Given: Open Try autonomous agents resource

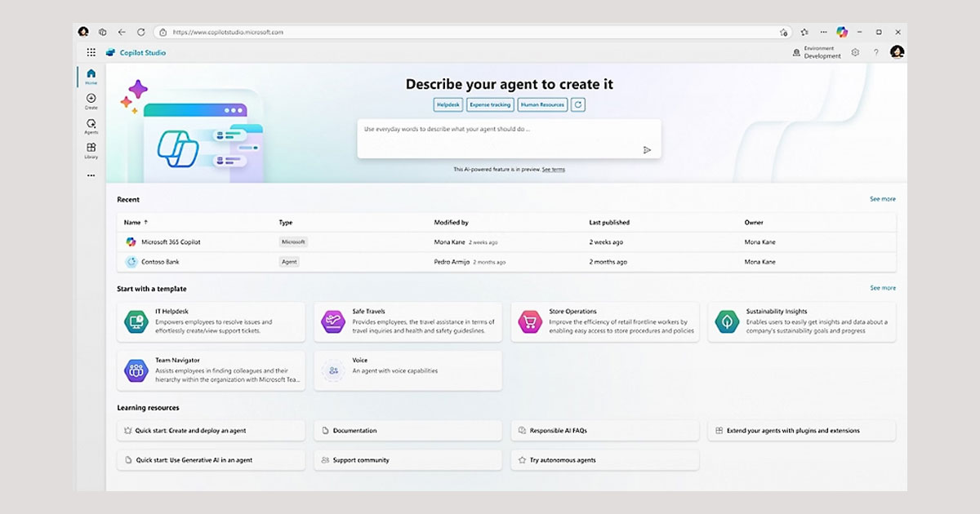Looking at the screenshot, I should coord(604,460).
